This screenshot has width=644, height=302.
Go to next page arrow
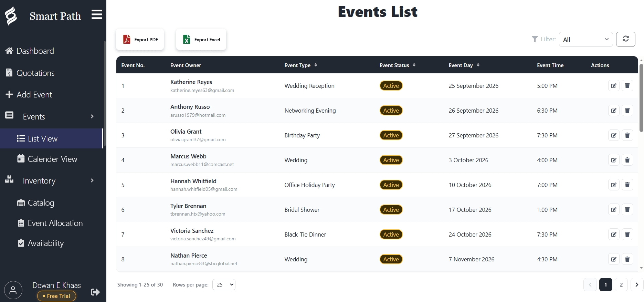[637, 284]
